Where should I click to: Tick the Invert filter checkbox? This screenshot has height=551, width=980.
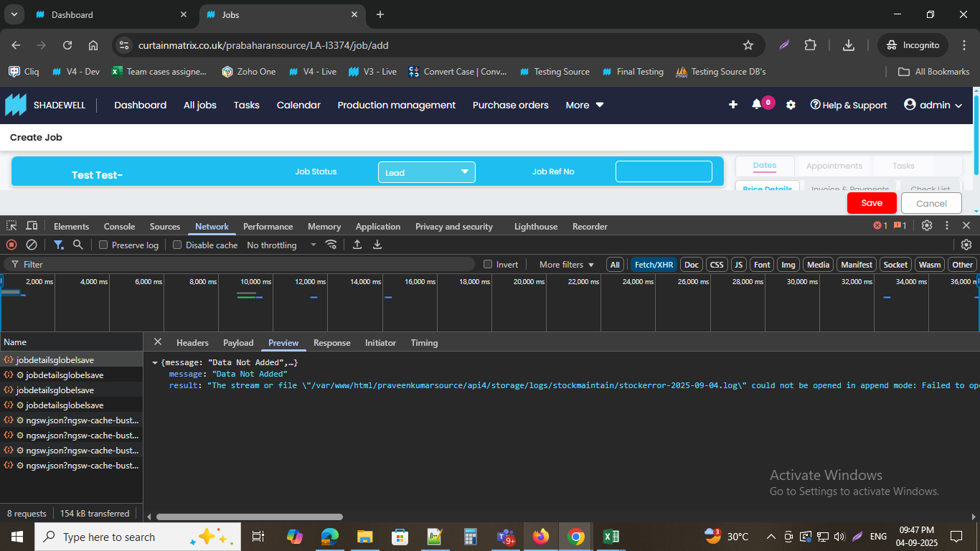[489, 264]
